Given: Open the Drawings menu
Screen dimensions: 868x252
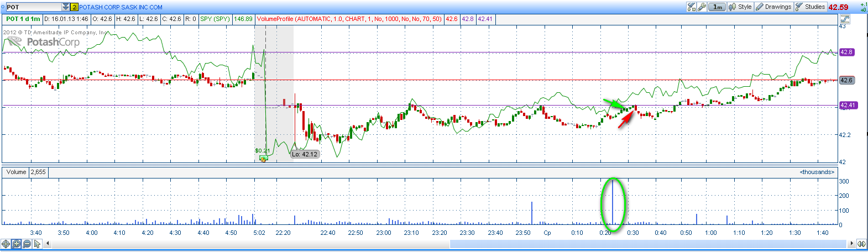Looking at the screenshot, I should coord(773,7).
